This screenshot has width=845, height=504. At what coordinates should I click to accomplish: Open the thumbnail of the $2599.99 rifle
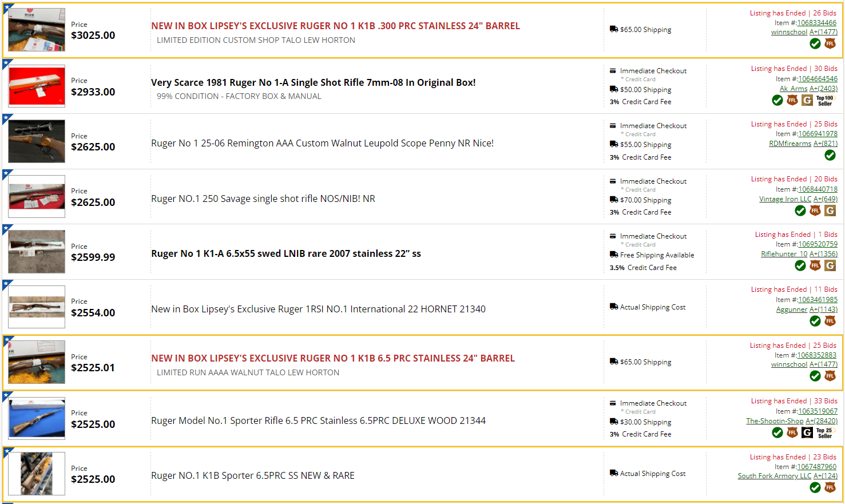click(x=37, y=252)
